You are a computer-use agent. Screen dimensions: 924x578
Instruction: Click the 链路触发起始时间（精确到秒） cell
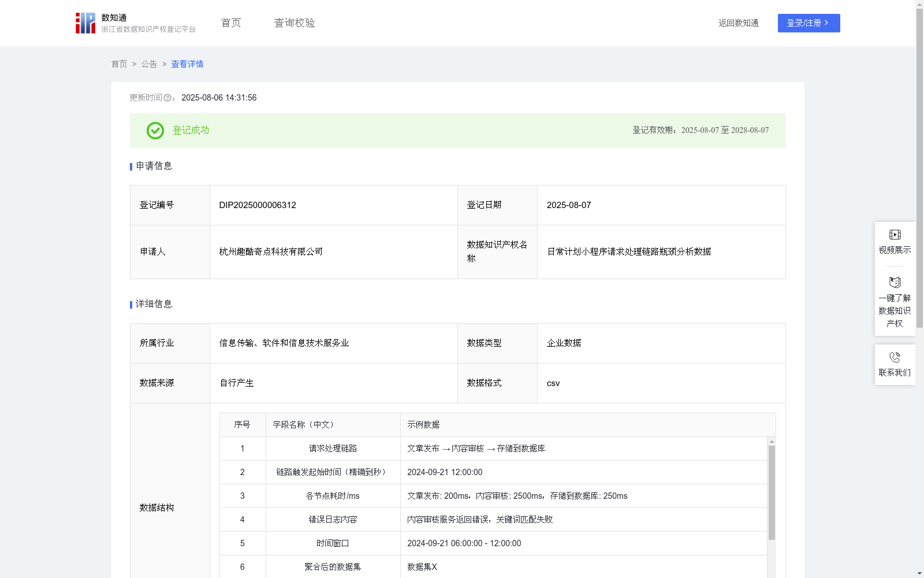pyautogui.click(x=333, y=472)
